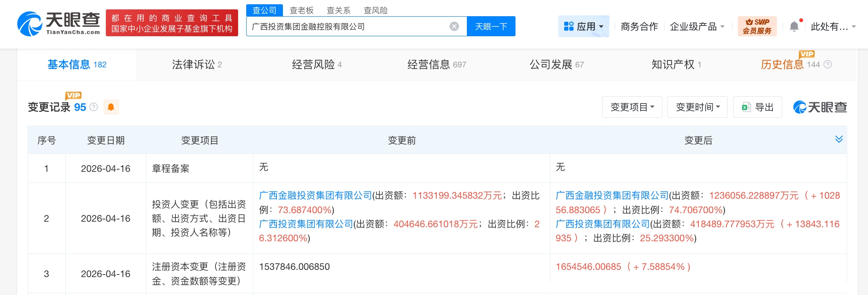Click the SVIP member service badge
This screenshot has width=868, height=295.
[x=757, y=26]
